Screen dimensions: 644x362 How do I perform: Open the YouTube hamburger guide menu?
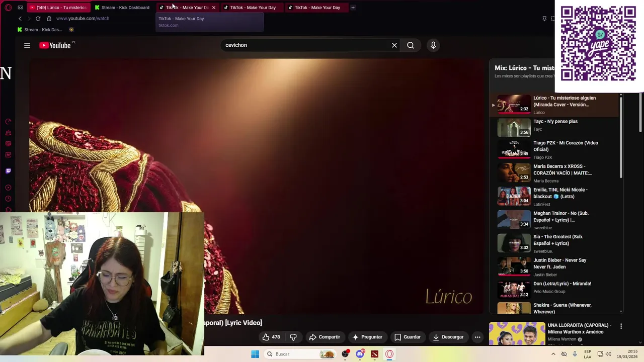(x=27, y=45)
